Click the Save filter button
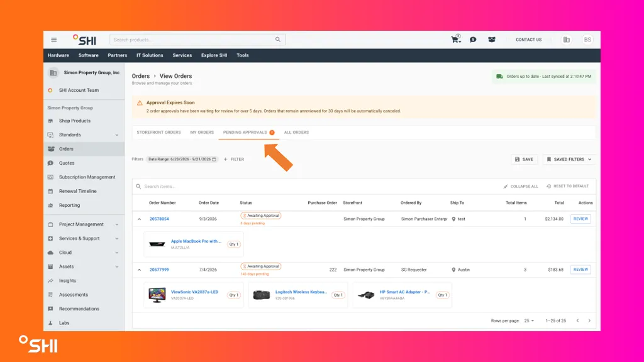Screen dimensions: 644x362 point(524,159)
